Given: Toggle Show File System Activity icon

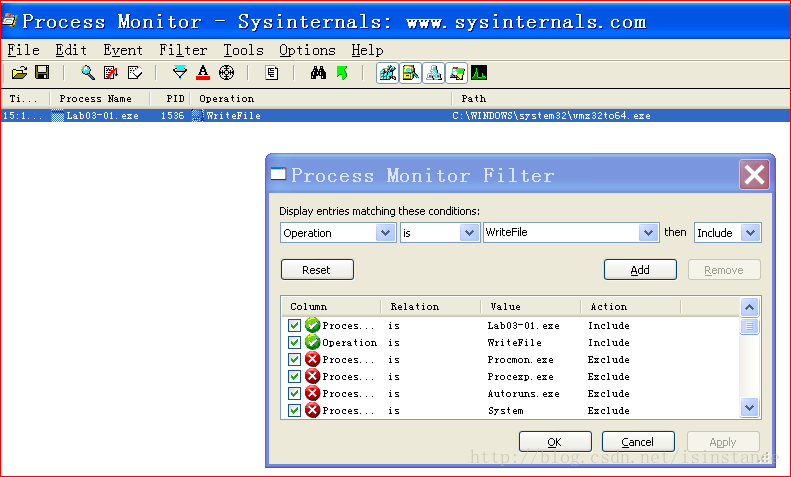Looking at the screenshot, I should tap(411, 73).
